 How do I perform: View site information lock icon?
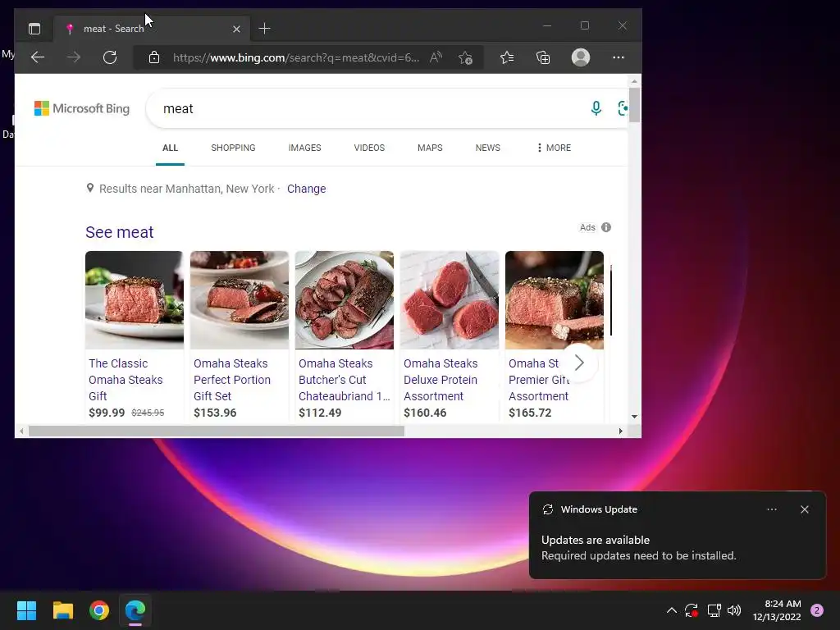point(153,57)
